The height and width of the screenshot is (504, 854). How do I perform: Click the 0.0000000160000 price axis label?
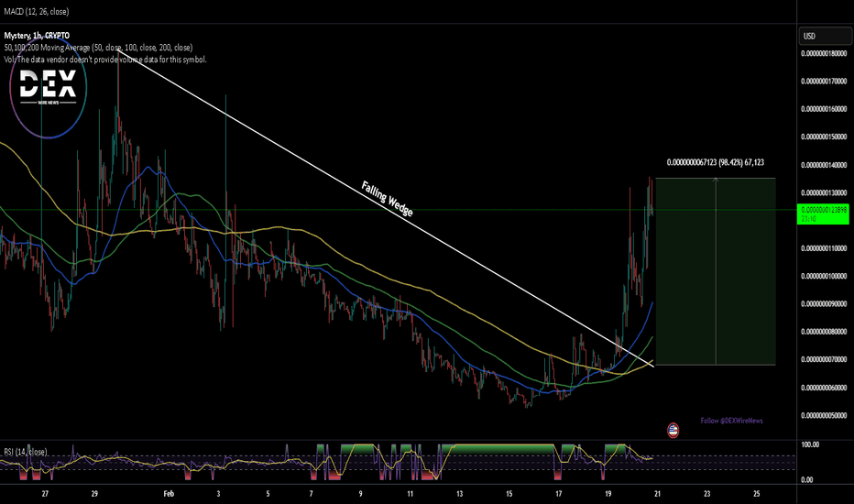pos(824,109)
